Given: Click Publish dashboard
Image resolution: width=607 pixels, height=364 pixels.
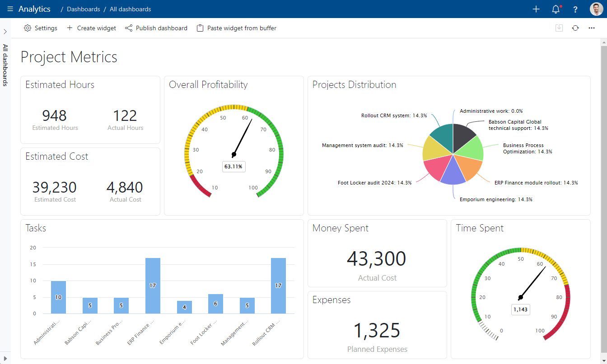Looking at the screenshot, I should [x=156, y=28].
